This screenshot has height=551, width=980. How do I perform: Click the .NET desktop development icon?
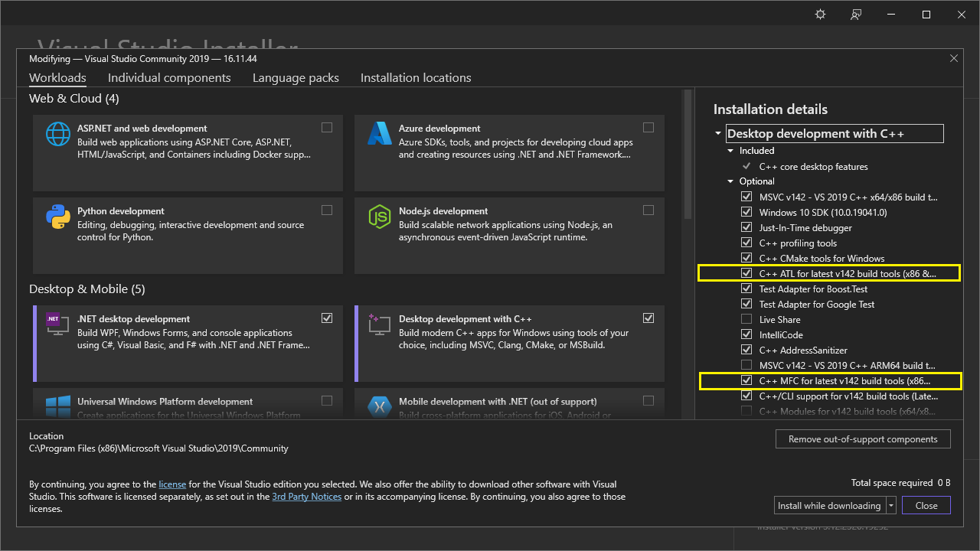58,325
